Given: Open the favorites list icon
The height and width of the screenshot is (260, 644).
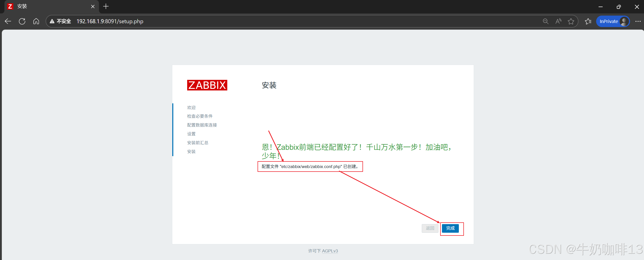Looking at the screenshot, I should click(588, 21).
